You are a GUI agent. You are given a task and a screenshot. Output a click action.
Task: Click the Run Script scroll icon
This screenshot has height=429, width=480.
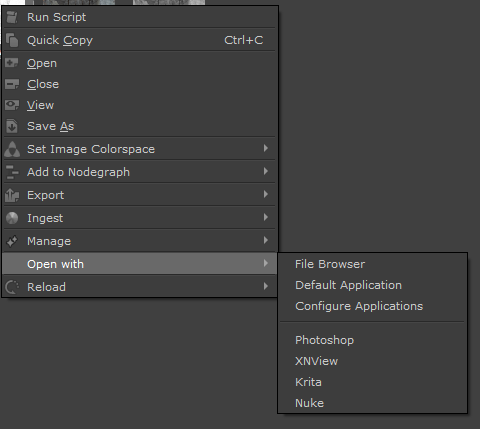tap(12, 17)
